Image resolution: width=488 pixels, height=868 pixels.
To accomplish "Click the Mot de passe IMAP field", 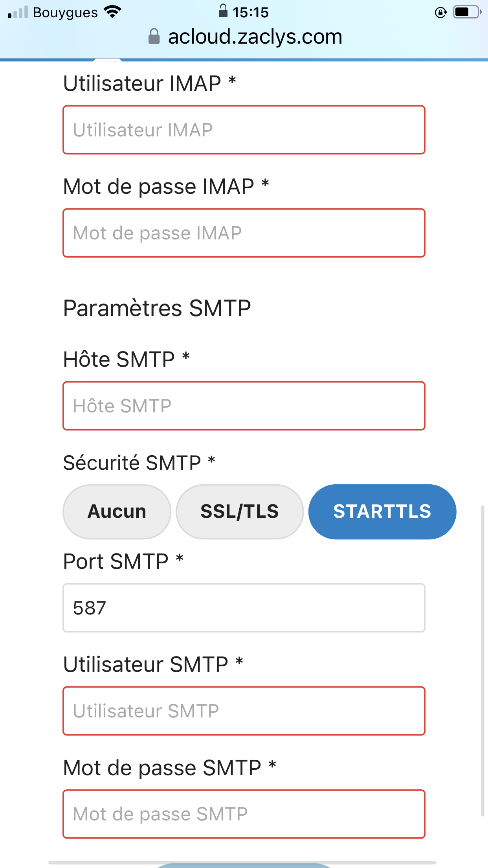I will click(x=244, y=233).
